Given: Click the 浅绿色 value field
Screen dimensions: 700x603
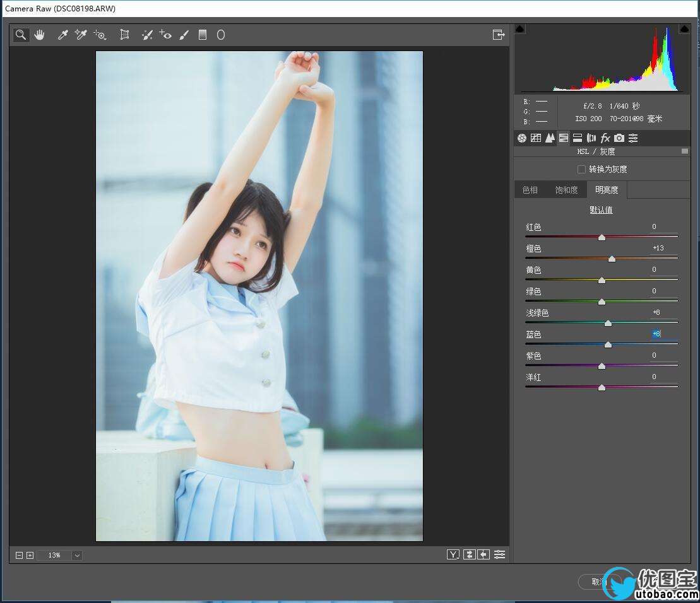Looking at the screenshot, I should click(x=664, y=312).
